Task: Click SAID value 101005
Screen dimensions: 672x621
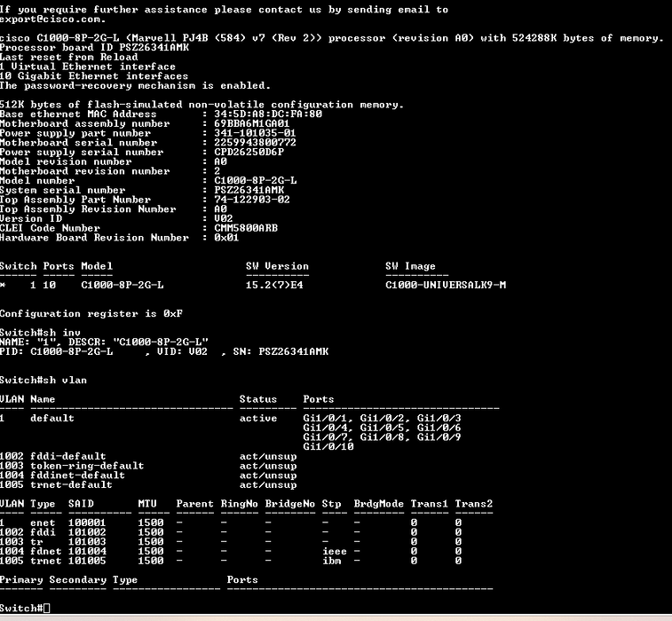Action: (x=87, y=561)
